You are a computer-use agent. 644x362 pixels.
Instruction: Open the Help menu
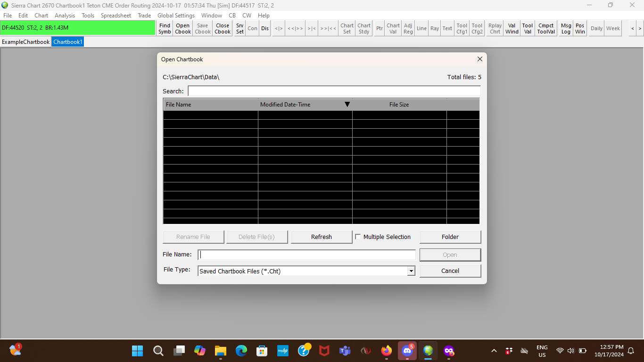264,16
